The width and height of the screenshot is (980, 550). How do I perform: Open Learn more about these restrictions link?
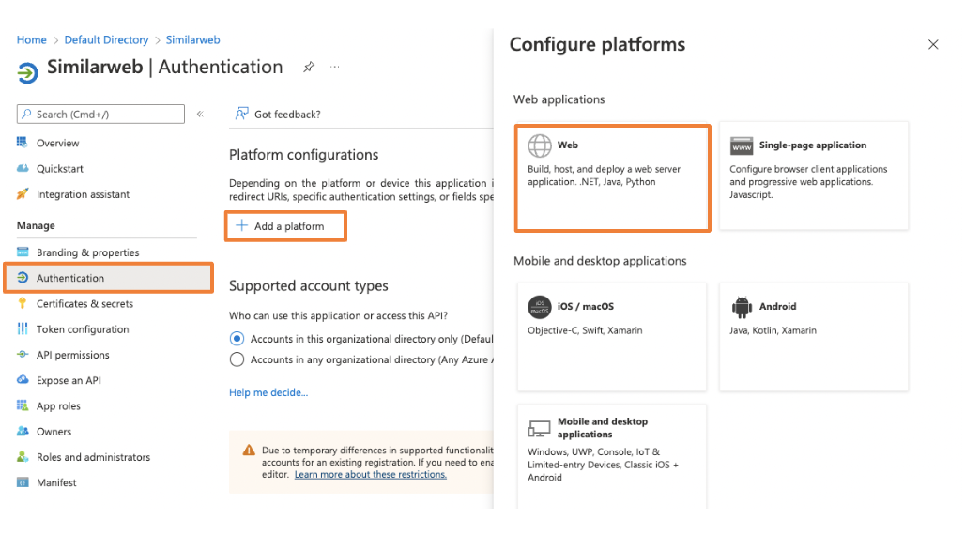point(370,475)
